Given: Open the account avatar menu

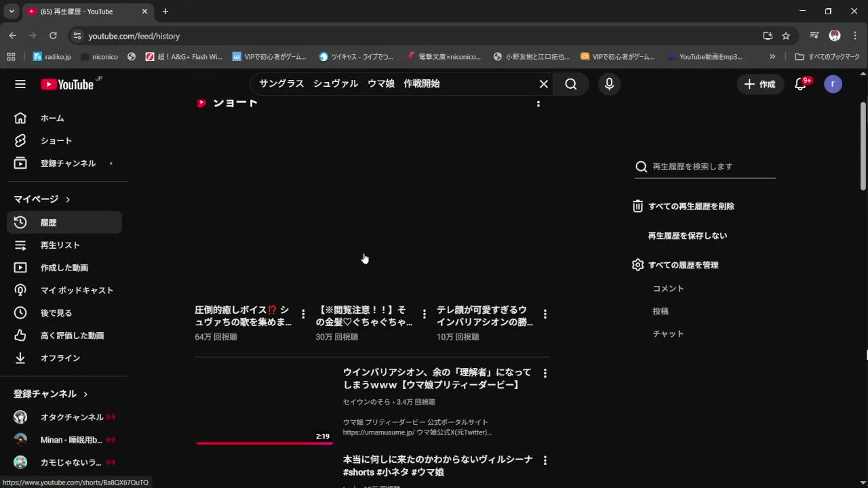Looking at the screenshot, I should click(833, 84).
